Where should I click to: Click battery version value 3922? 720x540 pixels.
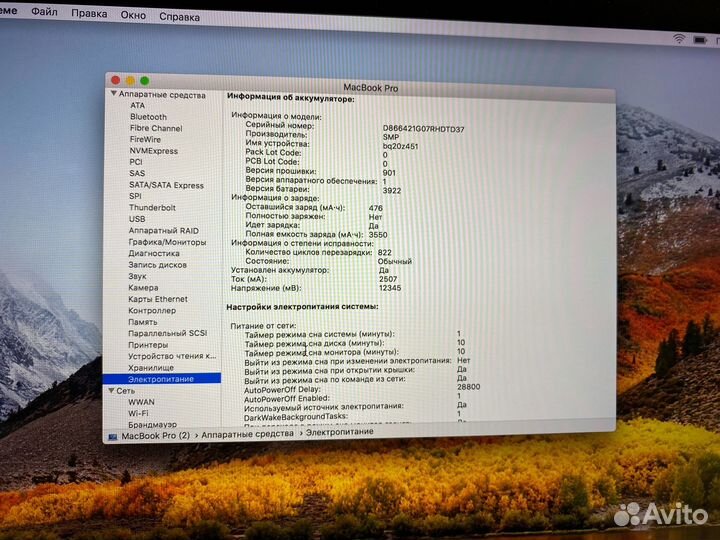(x=392, y=191)
